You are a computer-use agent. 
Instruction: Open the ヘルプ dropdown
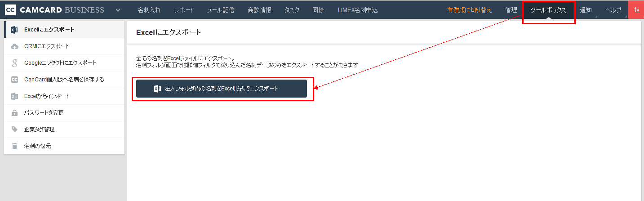pos(614,10)
